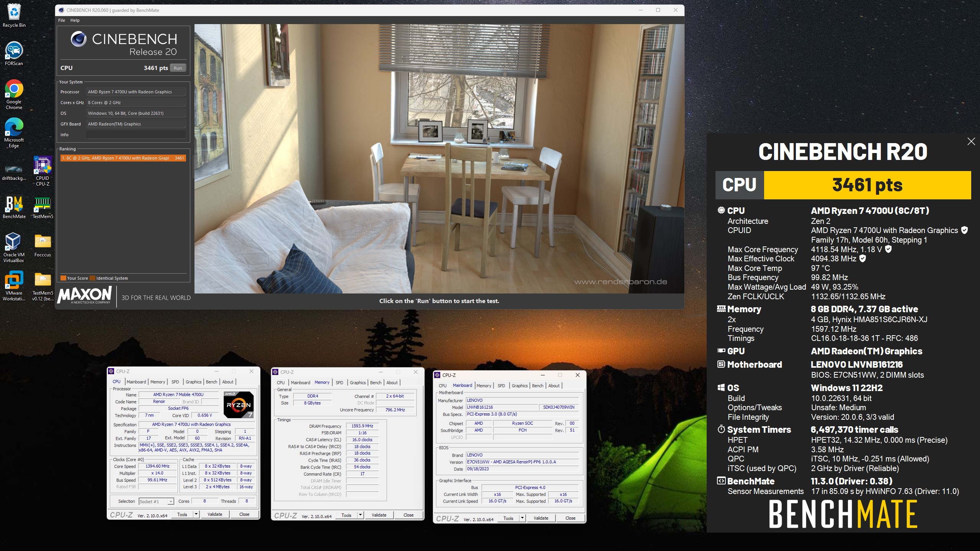Image resolution: width=980 pixels, height=551 pixels.
Task: Open Graphics tab in CPU-Z CPU window
Action: (194, 382)
